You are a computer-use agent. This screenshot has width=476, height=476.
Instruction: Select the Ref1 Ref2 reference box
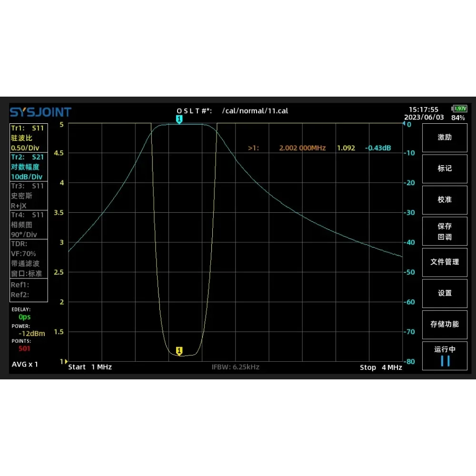pos(29,290)
